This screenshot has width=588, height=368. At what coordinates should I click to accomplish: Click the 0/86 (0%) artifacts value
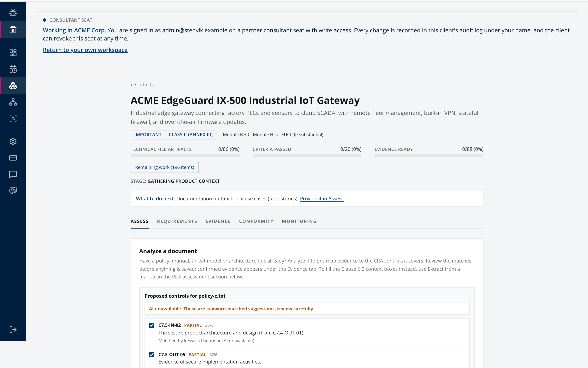(x=229, y=149)
